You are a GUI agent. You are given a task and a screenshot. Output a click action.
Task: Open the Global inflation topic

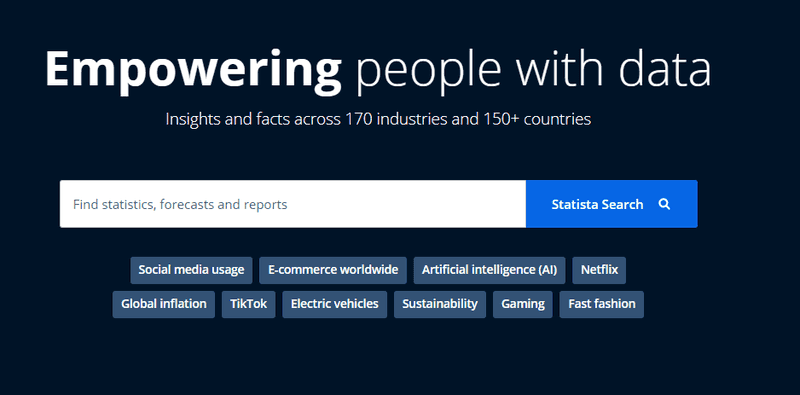click(164, 304)
